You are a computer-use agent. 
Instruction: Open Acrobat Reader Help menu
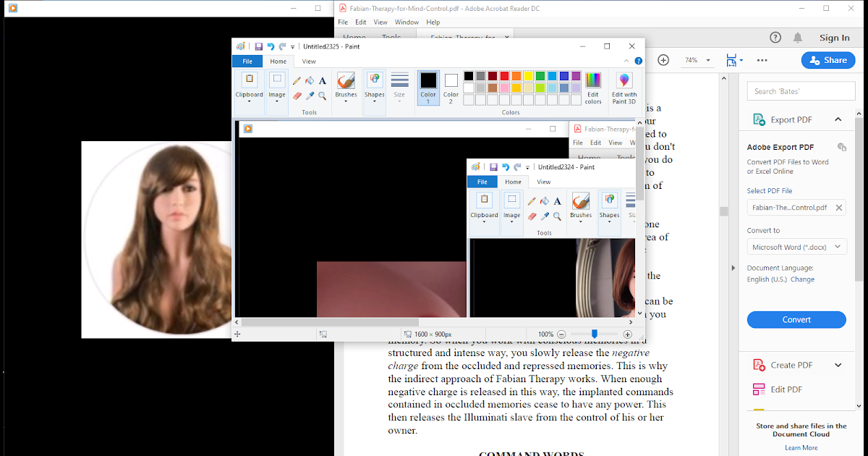[433, 22]
